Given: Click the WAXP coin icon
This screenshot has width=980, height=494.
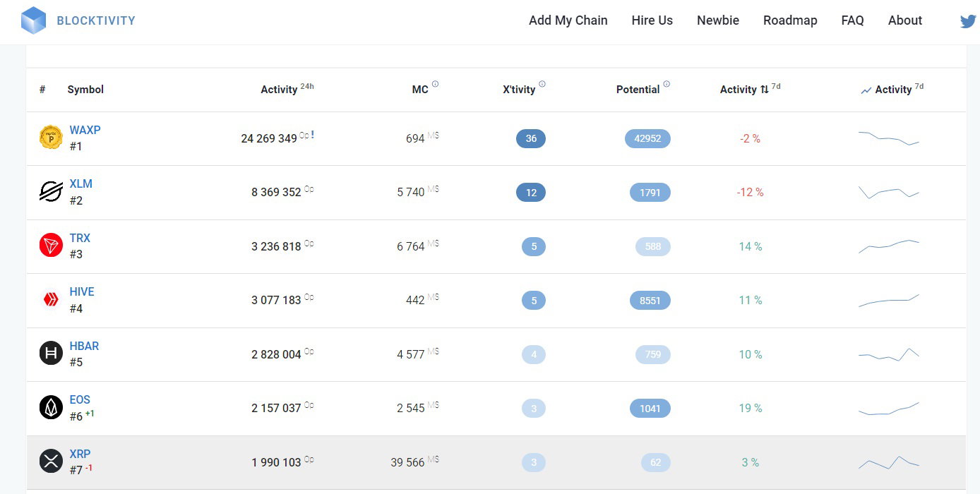Looking at the screenshot, I should point(51,138).
